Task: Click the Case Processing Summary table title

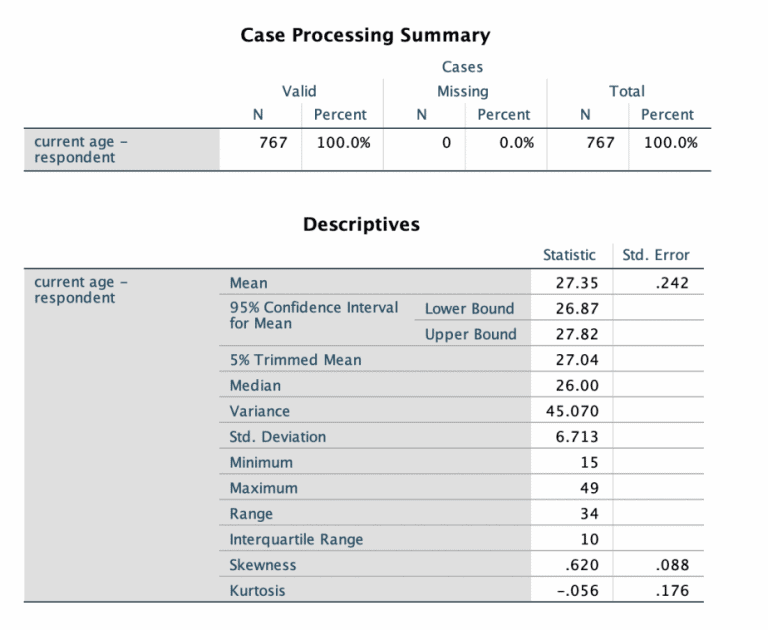Action: coord(365,36)
